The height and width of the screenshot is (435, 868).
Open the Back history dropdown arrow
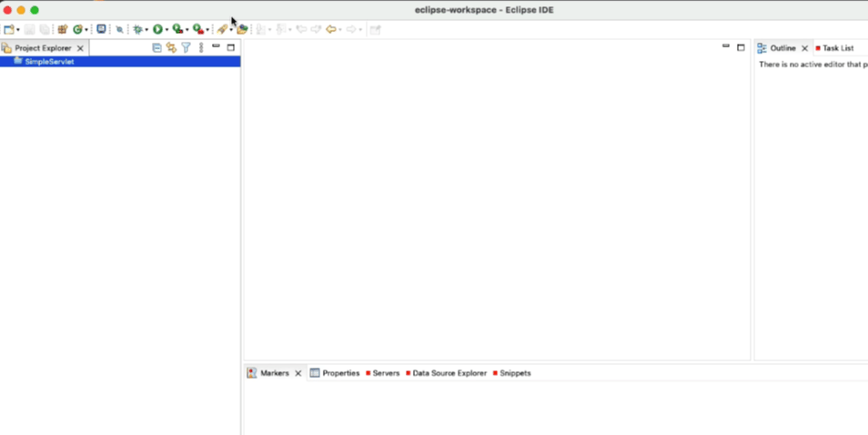(x=340, y=30)
